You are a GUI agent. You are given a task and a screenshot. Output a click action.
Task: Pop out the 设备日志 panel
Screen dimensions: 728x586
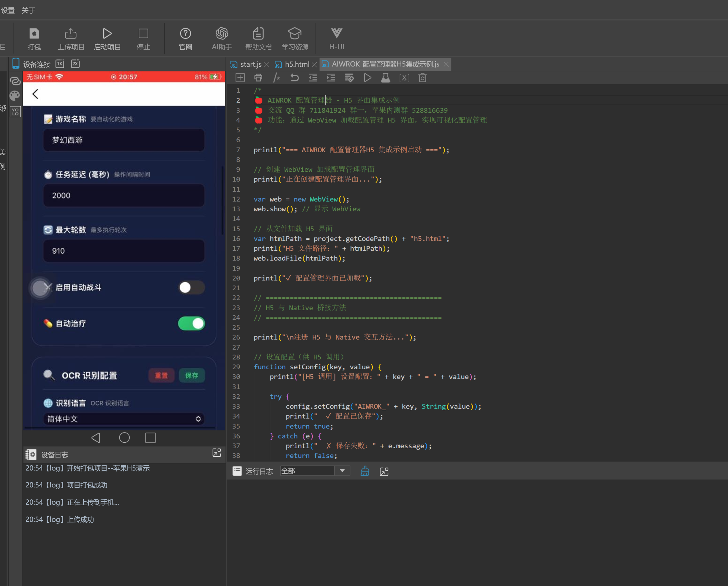tap(217, 453)
